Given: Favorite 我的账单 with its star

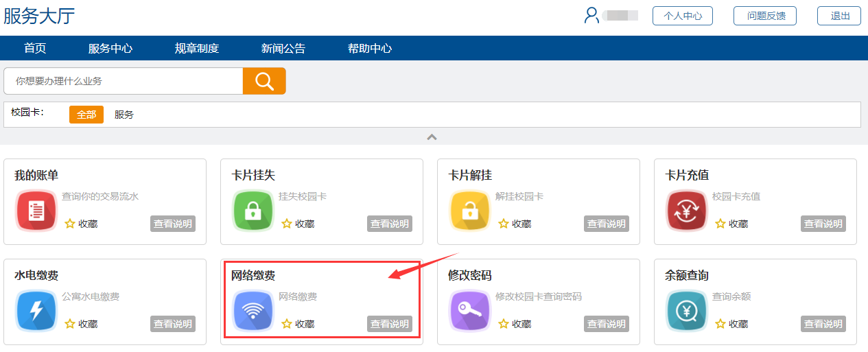Looking at the screenshot, I should [x=69, y=224].
